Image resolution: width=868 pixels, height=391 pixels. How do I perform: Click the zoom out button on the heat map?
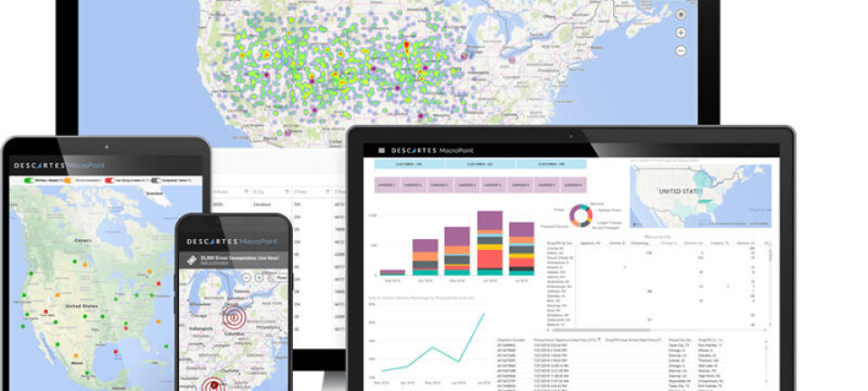tap(681, 51)
